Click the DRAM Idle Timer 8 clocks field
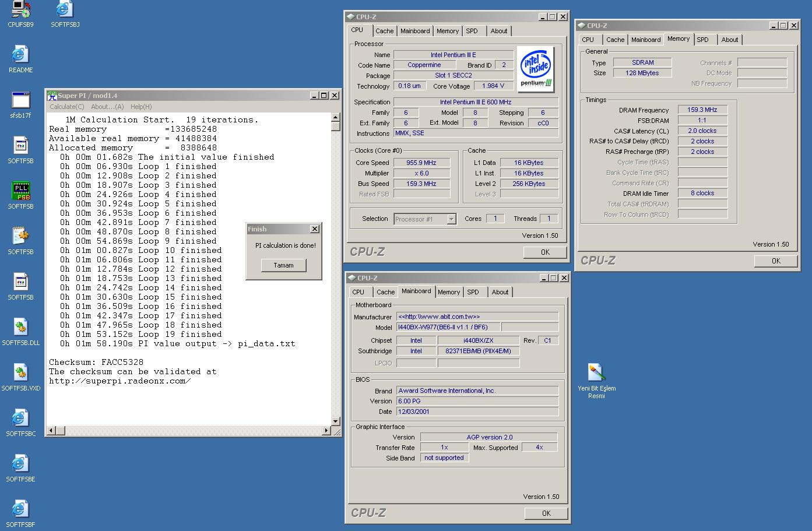The width and height of the screenshot is (812, 531). click(702, 193)
